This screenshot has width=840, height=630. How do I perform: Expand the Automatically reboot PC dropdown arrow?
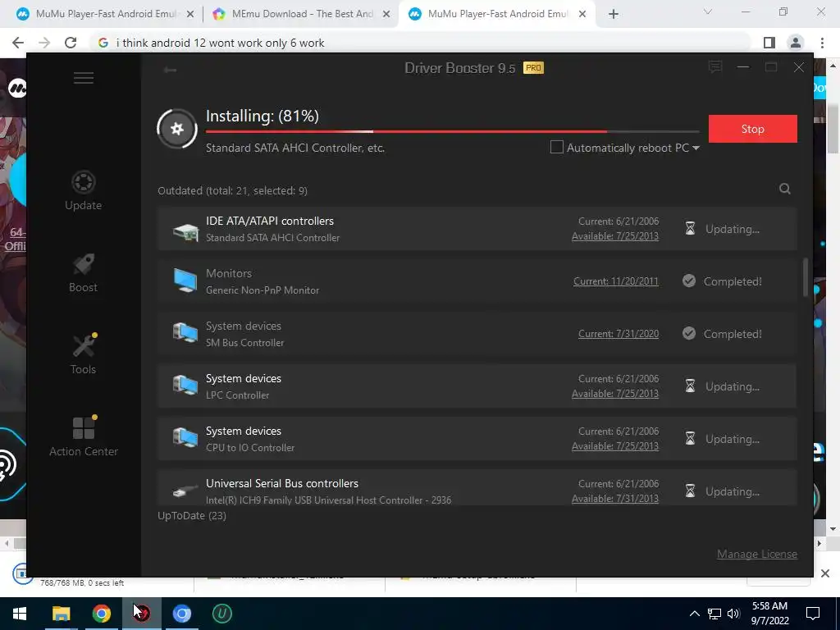(696, 148)
